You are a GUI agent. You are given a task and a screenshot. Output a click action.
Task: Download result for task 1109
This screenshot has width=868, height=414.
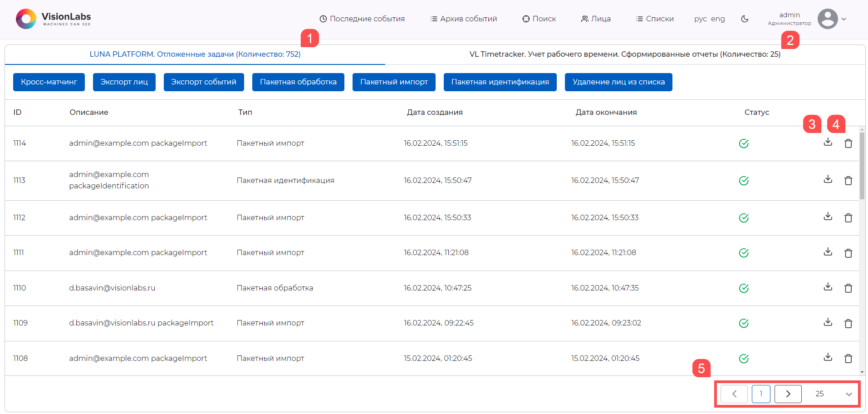point(828,322)
